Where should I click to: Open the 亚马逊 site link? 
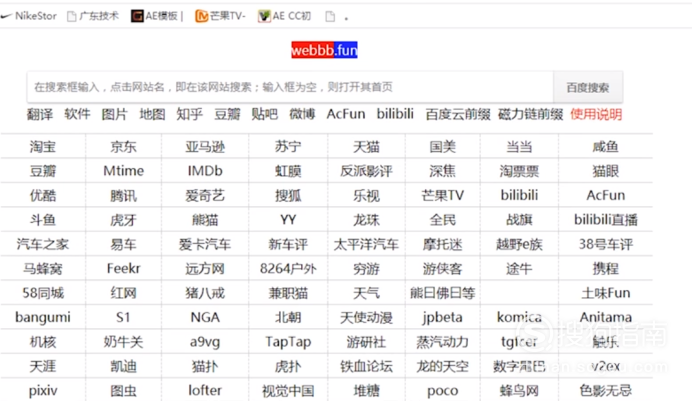[205, 146]
